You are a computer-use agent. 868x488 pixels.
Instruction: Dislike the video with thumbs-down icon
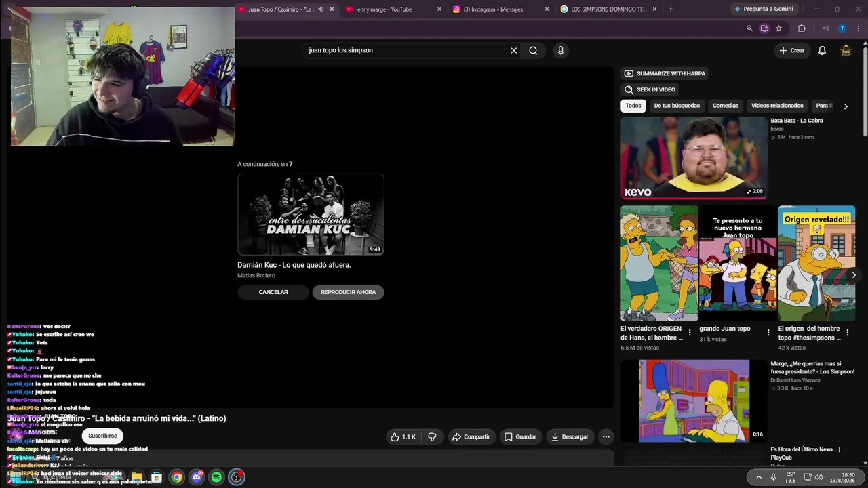coord(432,437)
